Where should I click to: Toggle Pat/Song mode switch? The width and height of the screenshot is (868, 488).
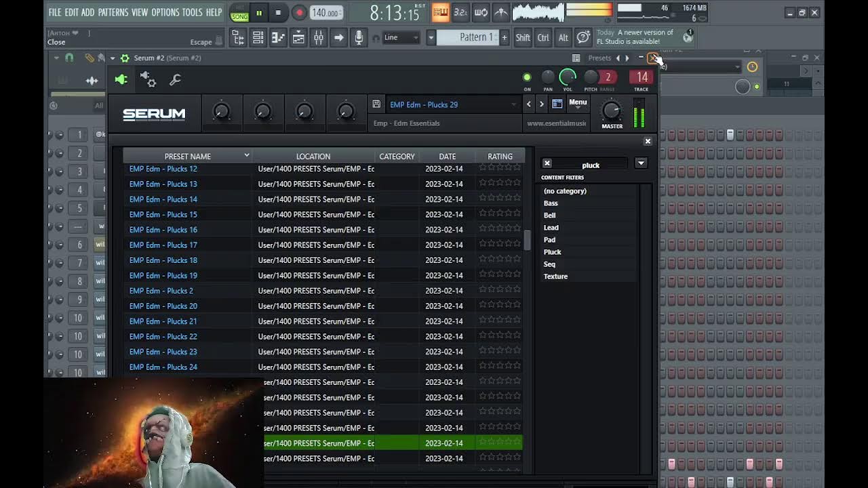pyautogui.click(x=239, y=14)
